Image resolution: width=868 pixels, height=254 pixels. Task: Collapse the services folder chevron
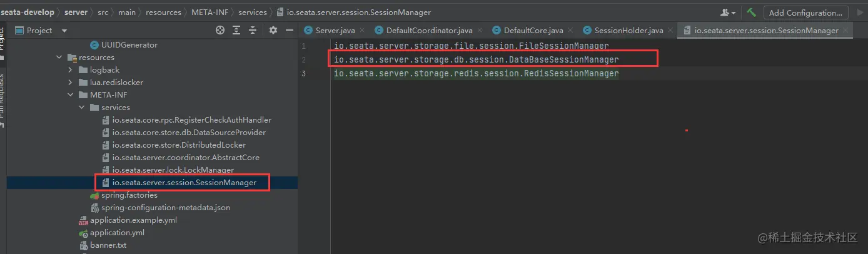tap(82, 108)
